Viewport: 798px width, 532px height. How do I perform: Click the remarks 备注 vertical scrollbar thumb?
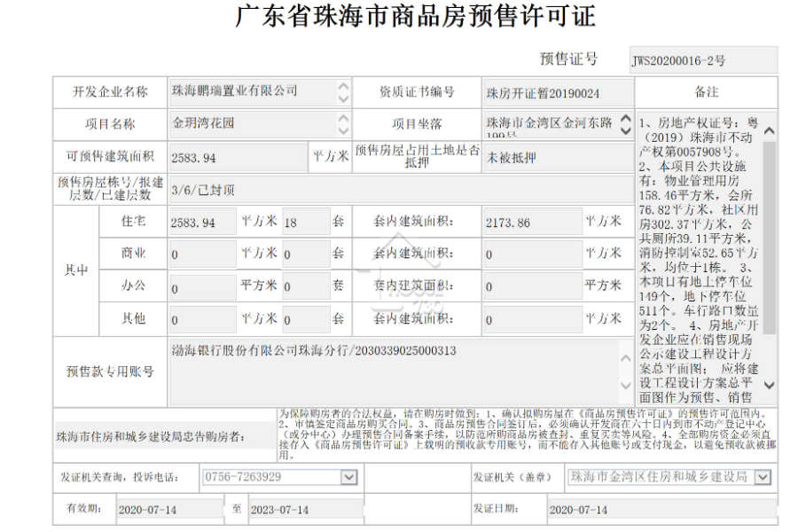(770, 238)
